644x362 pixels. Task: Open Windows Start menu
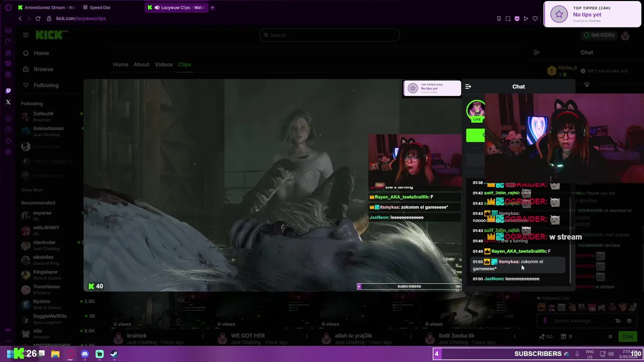10,354
